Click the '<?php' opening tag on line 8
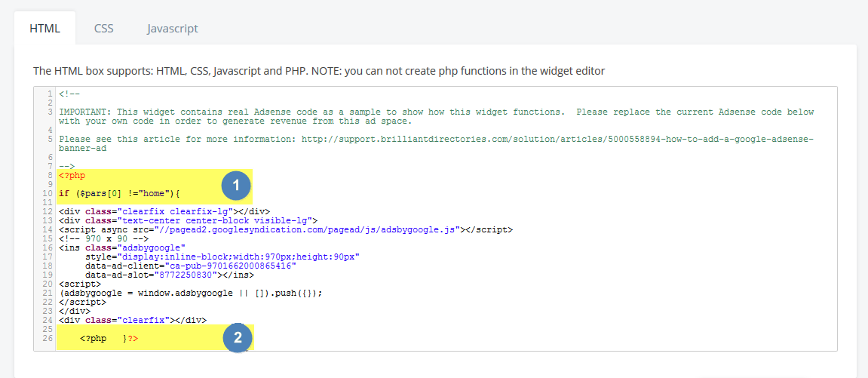This screenshot has height=378, width=868. point(72,176)
